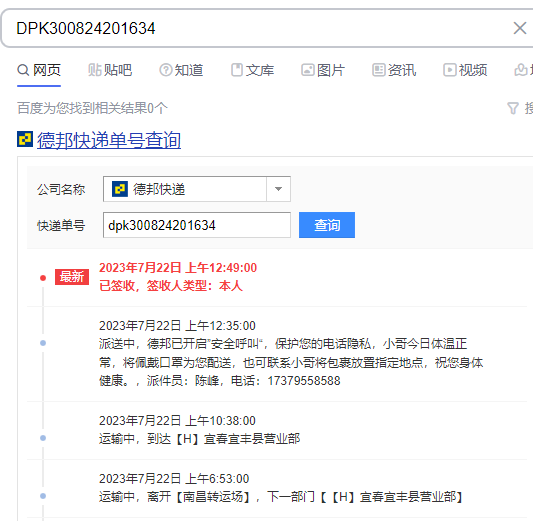Open 德邦快递单号查询 result link

pyautogui.click(x=109, y=140)
